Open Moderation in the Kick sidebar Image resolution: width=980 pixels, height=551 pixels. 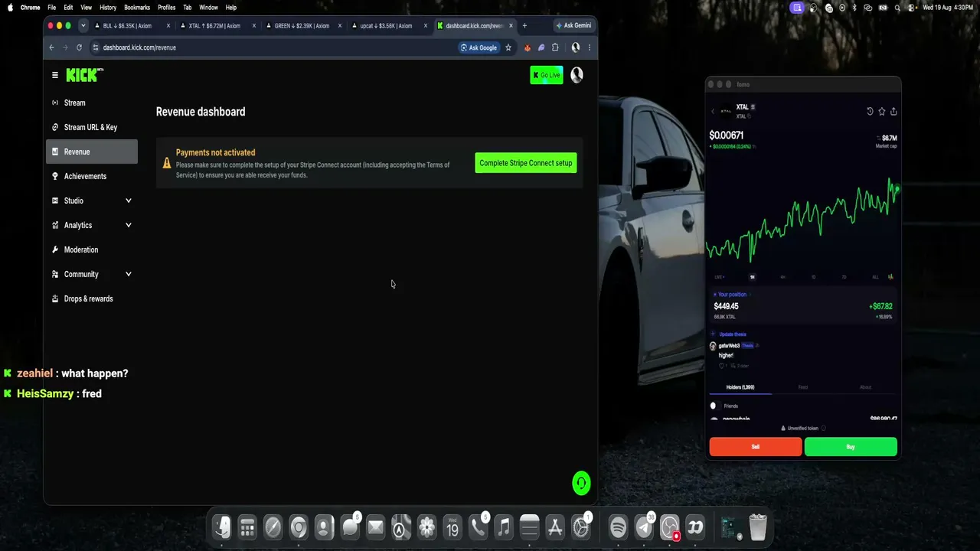pos(92,249)
